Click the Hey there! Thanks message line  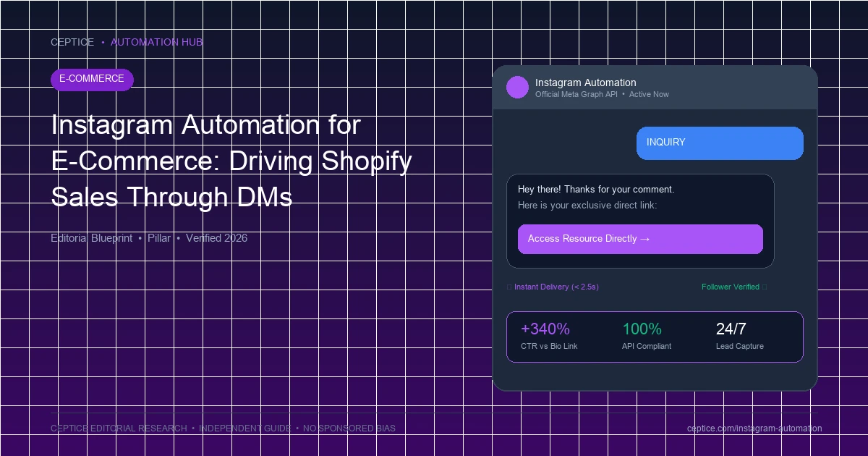[596, 190]
